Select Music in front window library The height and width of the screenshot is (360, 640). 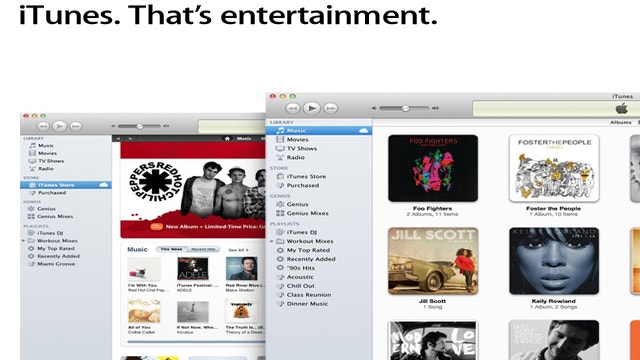[319, 131]
